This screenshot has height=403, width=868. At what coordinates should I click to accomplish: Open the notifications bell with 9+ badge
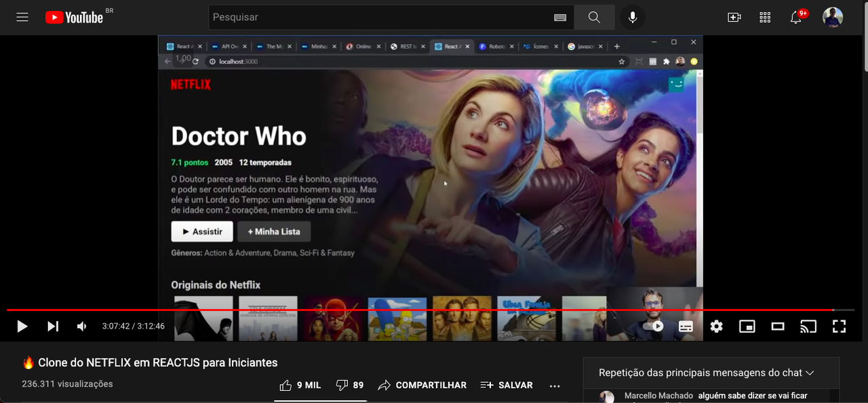pyautogui.click(x=796, y=18)
